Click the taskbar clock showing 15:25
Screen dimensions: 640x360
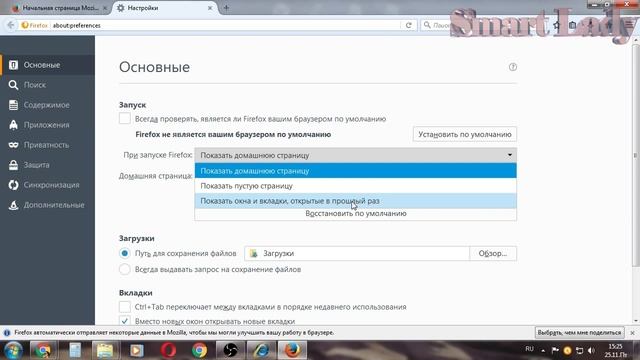pos(616,351)
